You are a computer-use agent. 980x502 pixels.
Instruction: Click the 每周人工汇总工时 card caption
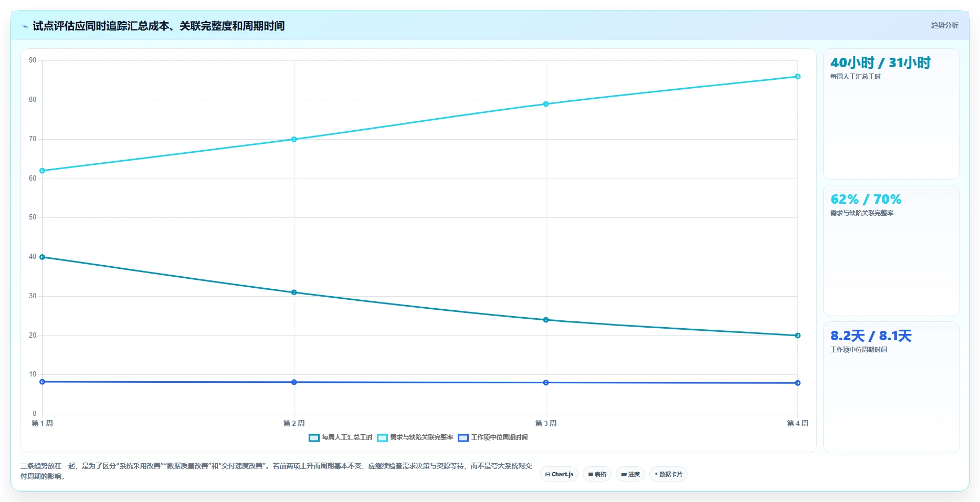pyautogui.click(x=856, y=77)
